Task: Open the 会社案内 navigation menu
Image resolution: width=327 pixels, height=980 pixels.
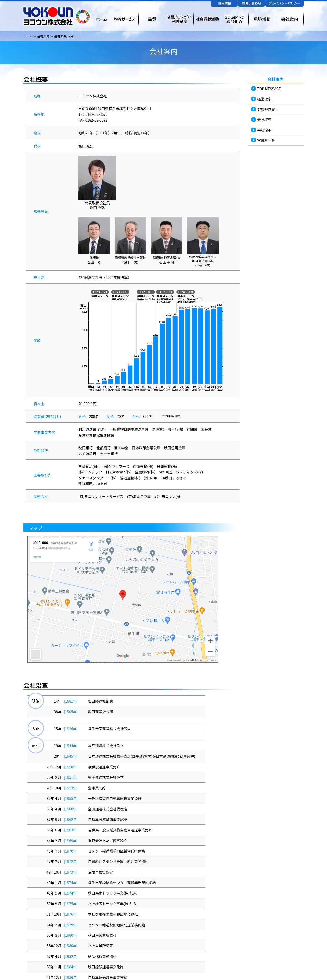Action: click(289, 19)
